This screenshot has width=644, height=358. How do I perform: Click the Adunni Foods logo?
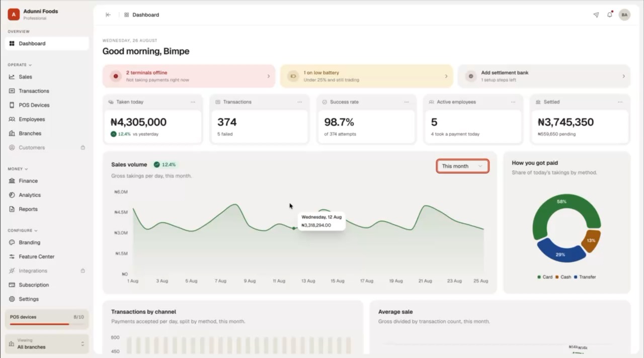[x=14, y=15]
